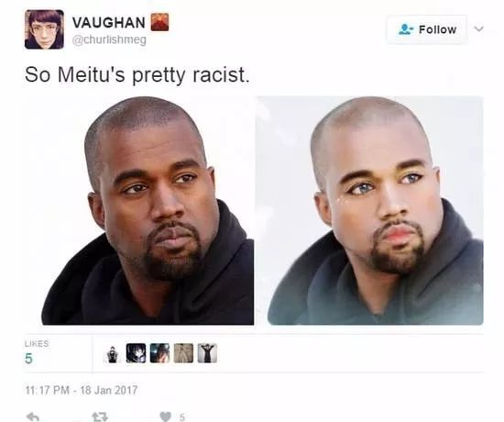Click the retweet icon below the timestamp

tap(100, 417)
